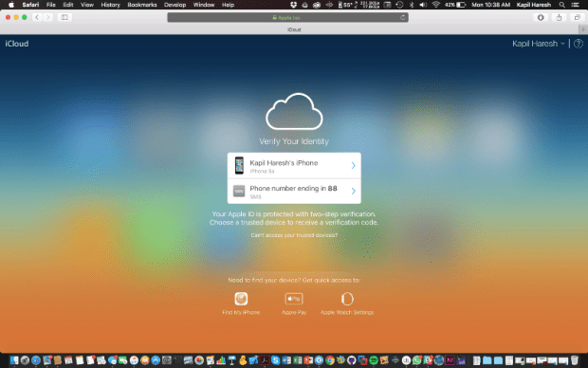Click the Safari back arrow
Image resolution: width=588 pixels, height=368 pixels.
(x=37, y=17)
